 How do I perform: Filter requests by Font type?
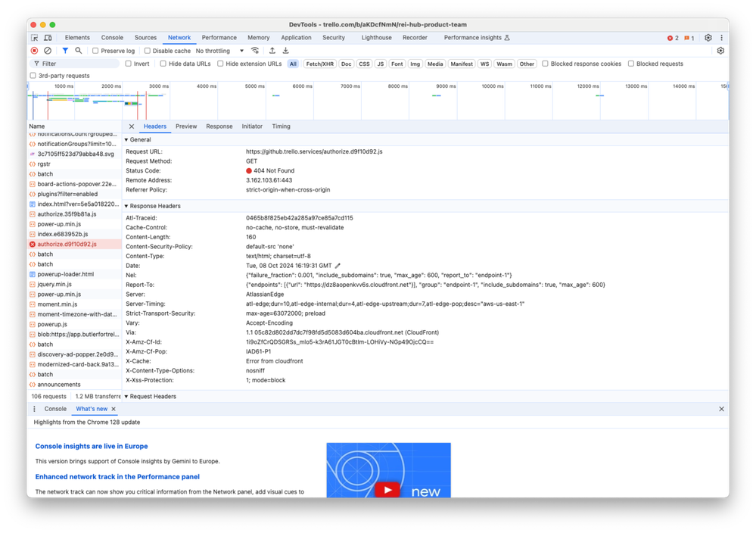click(x=397, y=64)
